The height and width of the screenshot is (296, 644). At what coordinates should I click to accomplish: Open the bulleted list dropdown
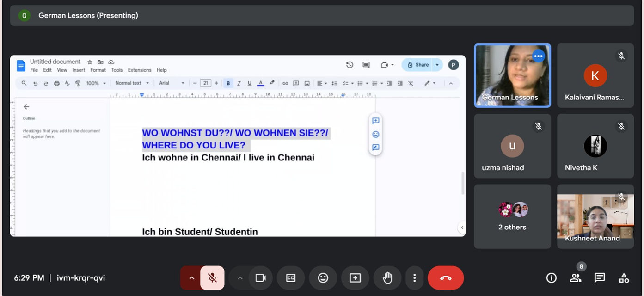click(362, 83)
